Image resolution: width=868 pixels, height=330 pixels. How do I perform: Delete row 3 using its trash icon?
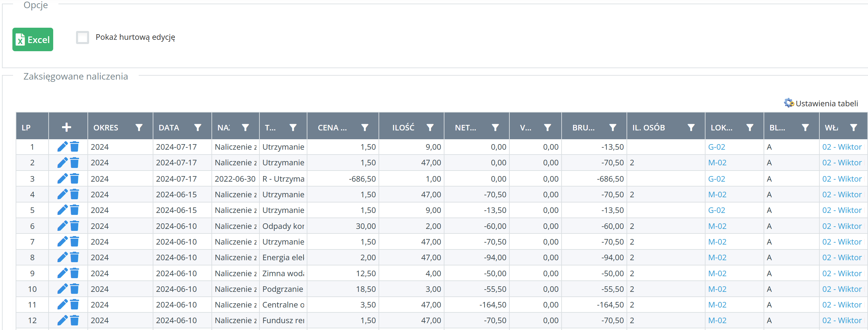pos(74,178)
